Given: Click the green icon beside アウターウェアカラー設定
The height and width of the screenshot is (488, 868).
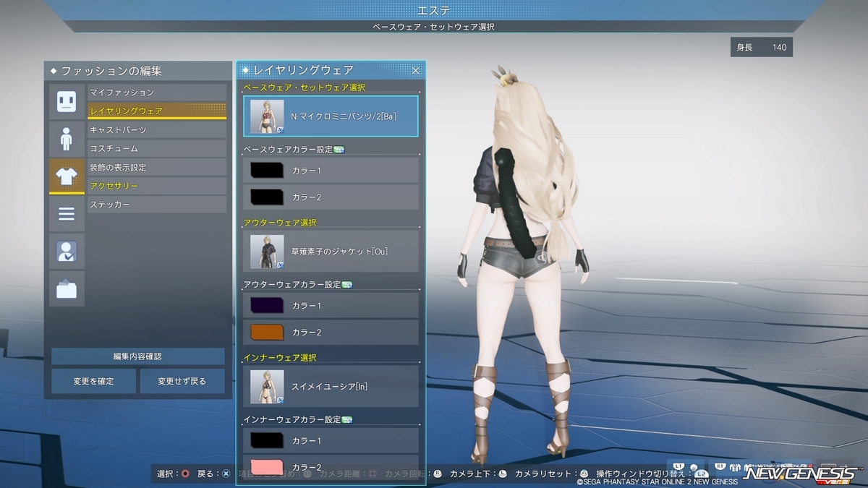Looking at the screenshot, I should tap(346, 285).
